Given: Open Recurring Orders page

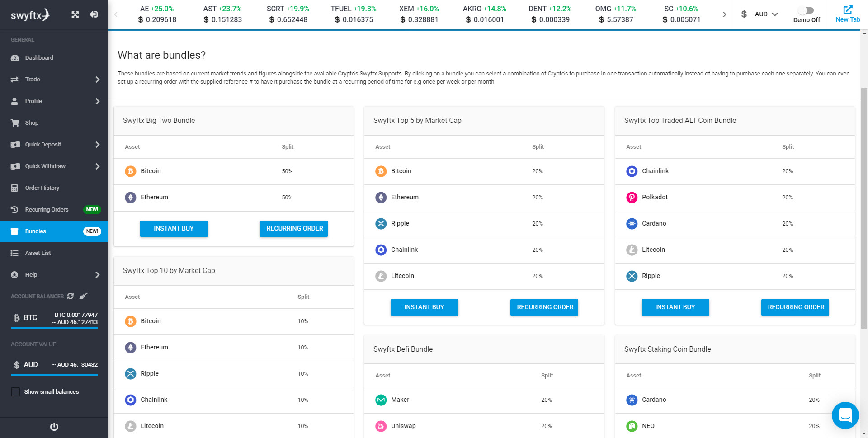Looking at the screenshot, I should (54, 210).
